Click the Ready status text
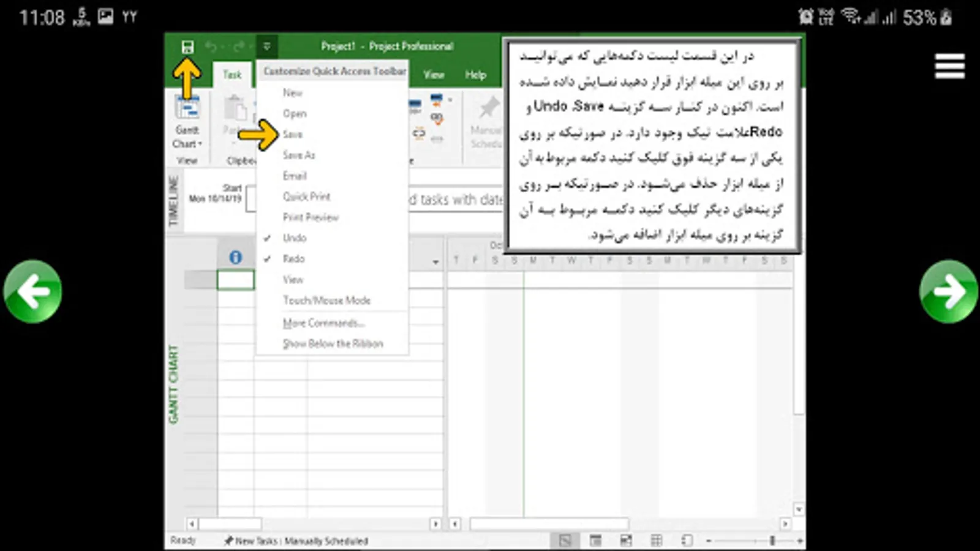The width and height of the screenshot is (980, 551). click(183, 540)
